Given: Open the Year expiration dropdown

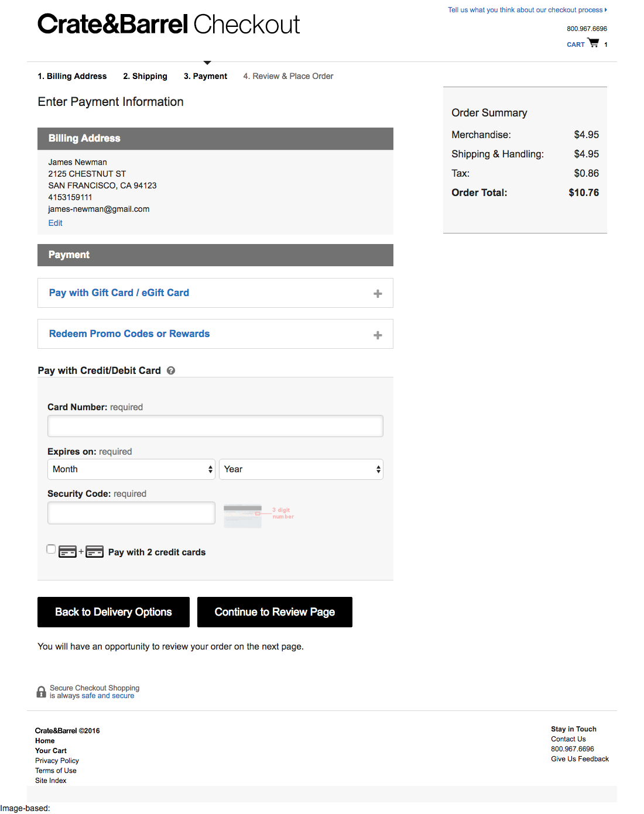Looking at the screenshot, I should pyautogui.click(x=301, y=469).
